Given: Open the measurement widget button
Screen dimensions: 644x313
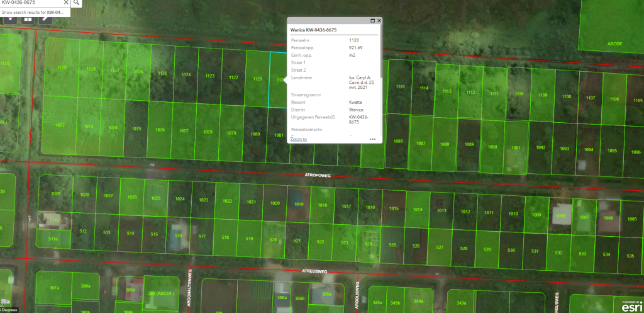Looking at the screenshot, I should click(47, 18).
